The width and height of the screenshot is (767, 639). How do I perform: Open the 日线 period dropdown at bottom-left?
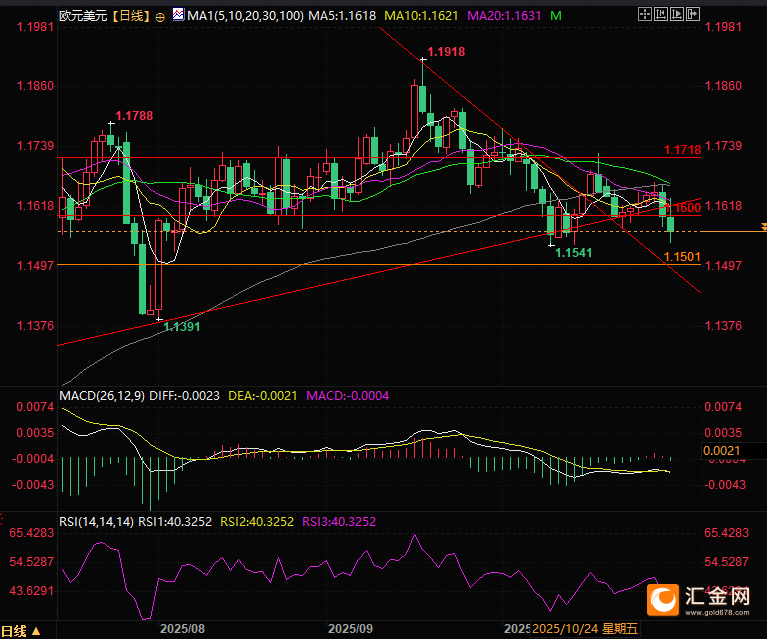(x=22, y=630)
